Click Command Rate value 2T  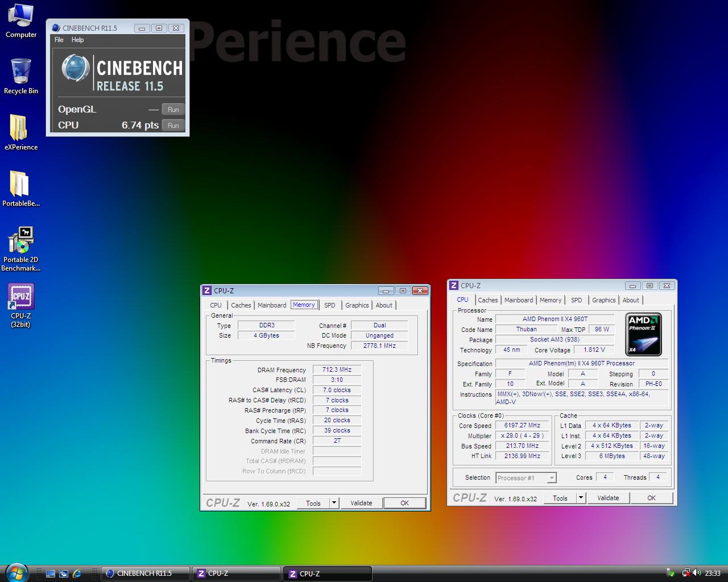click(337, 440)
